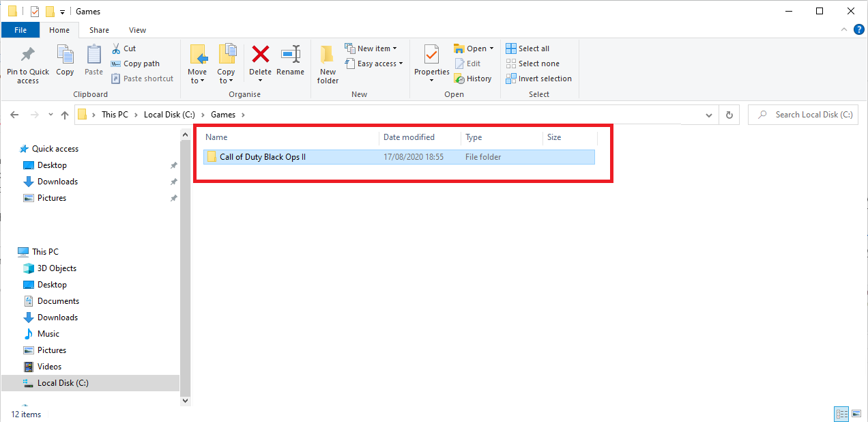
Task: Click the History icon in Open group
Action: [460, 79]
